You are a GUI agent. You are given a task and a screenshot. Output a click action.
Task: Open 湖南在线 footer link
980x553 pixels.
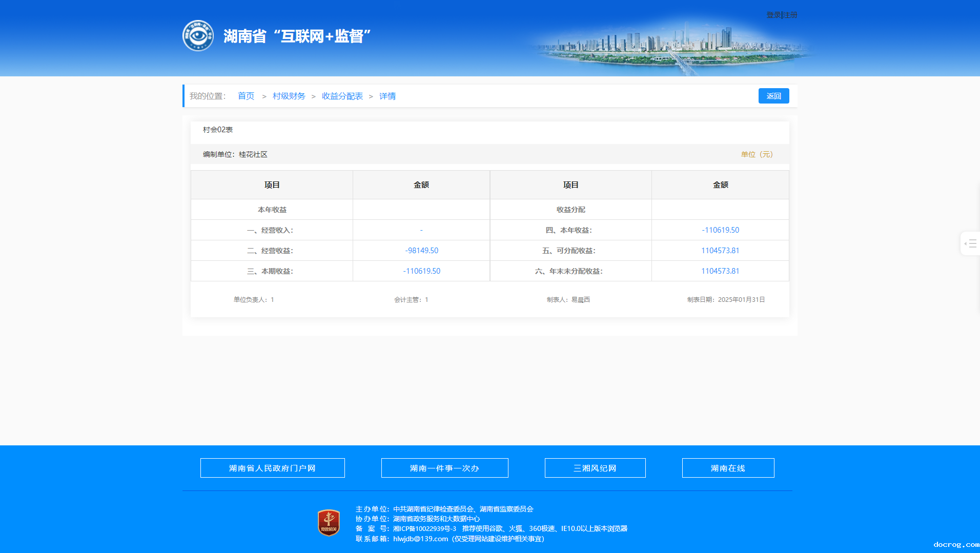point(728,468)
